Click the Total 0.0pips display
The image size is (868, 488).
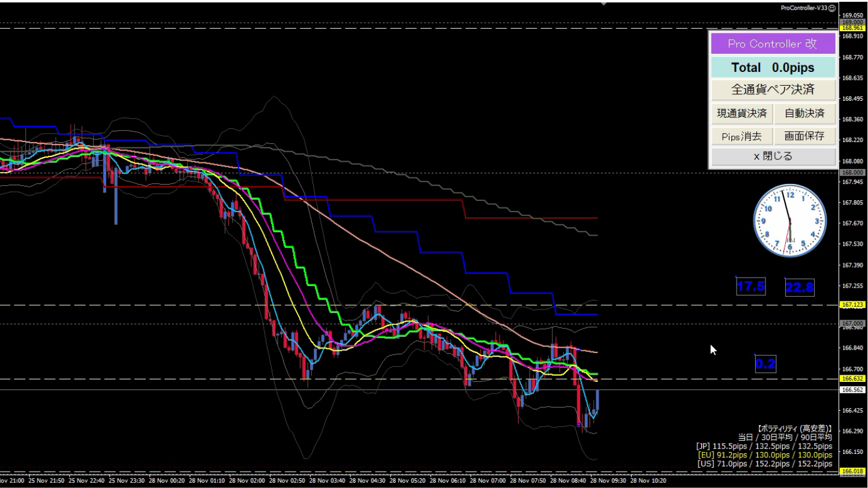pos(773,68)
